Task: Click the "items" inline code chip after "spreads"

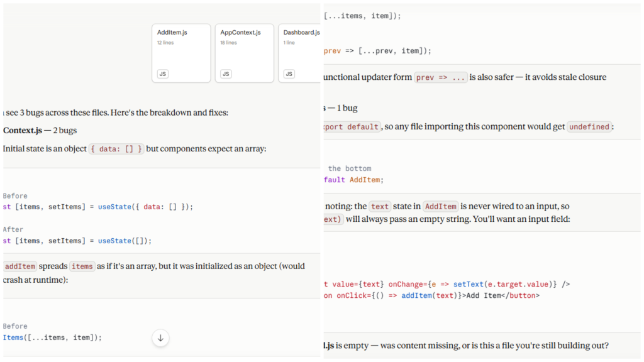Action: coord(82,266)
